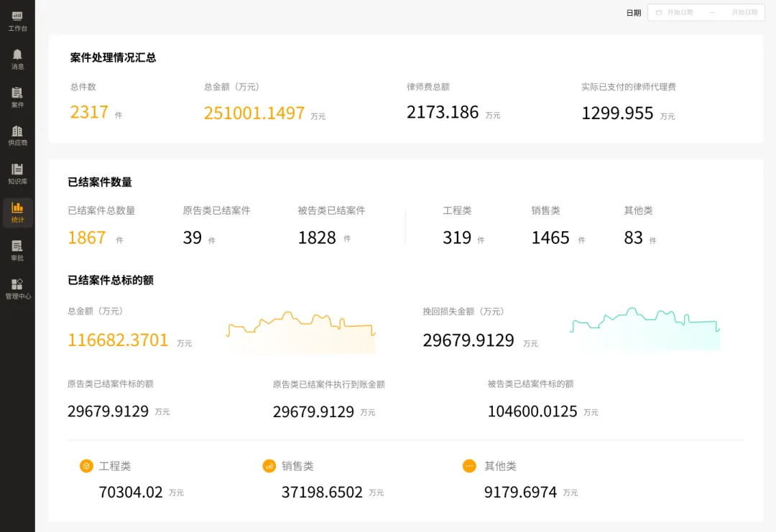
Task: Select the 统计 statistics icon
Action: coord(17,207)
